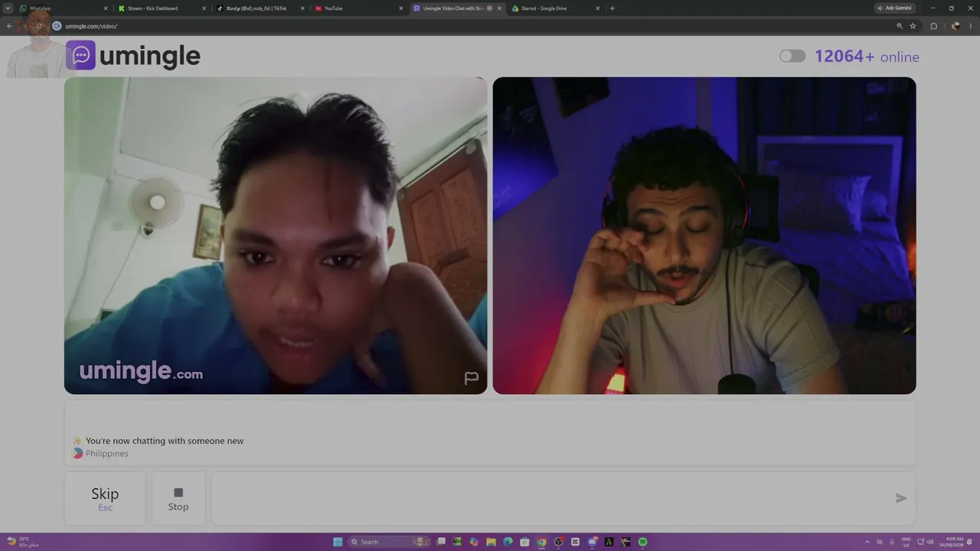Open OBS Studio on the taskbar
Screen dimensions: 980x551
pos(558,542)
